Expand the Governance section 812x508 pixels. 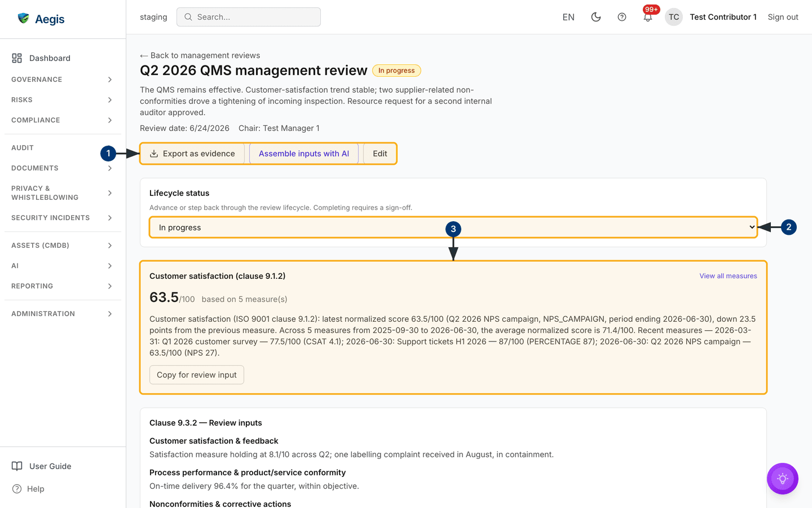63,80
